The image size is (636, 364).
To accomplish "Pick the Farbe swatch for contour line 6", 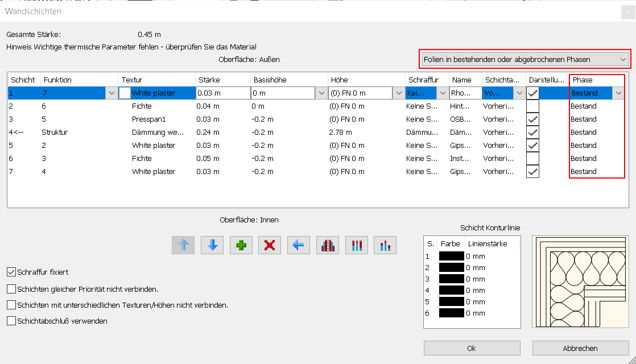I will click(452, 313).
